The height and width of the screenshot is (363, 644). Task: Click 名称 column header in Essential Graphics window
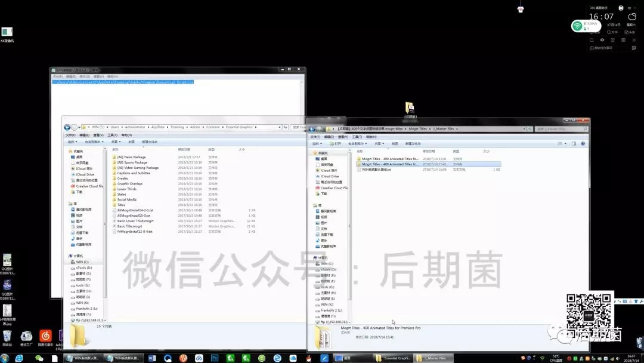tap(116, 150)
